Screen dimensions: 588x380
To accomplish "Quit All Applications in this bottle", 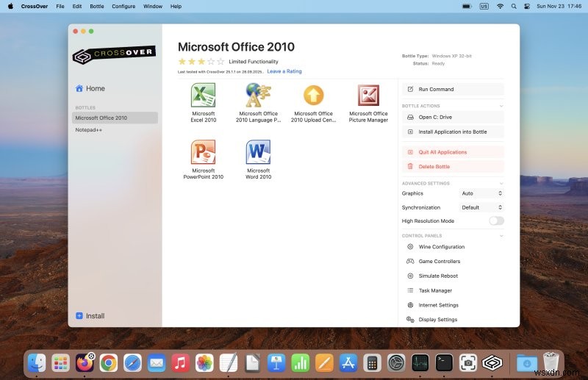I will click(x=453, y=152).
